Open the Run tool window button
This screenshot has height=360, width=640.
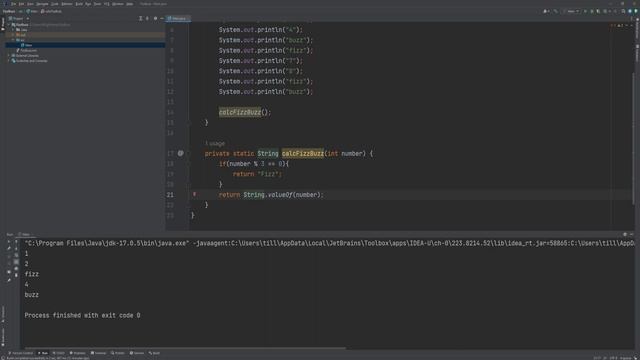pyautogui.click(x=43, y=353)
